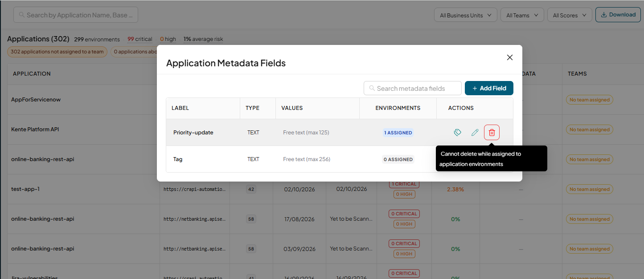Click the '1 CRITICAL' badge for test-app-1
644x279 pixels.
click(x=404, y=184)
